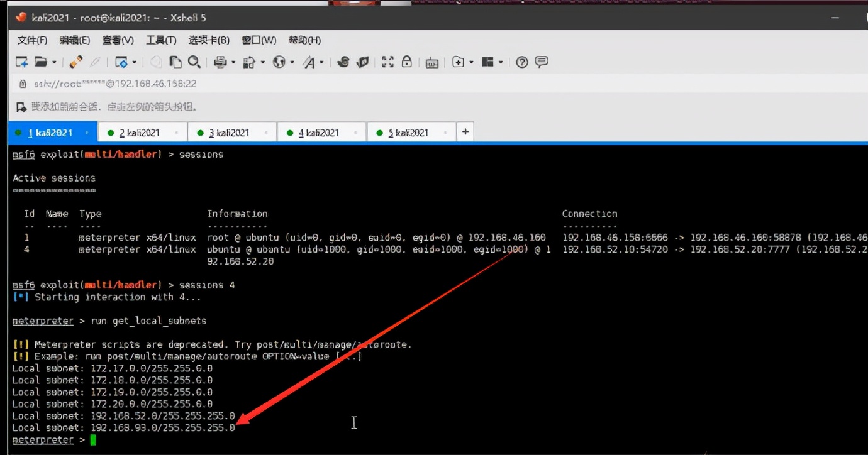Click session row 1 root @ ubuntu
Viewport: 868px width, 455px height.
(x=440, y=238)
